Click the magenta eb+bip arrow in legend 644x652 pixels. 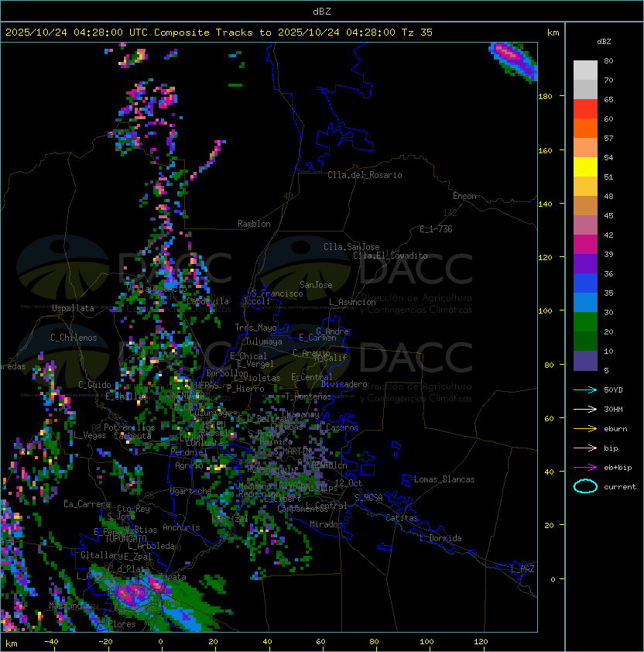pos(585,468)
